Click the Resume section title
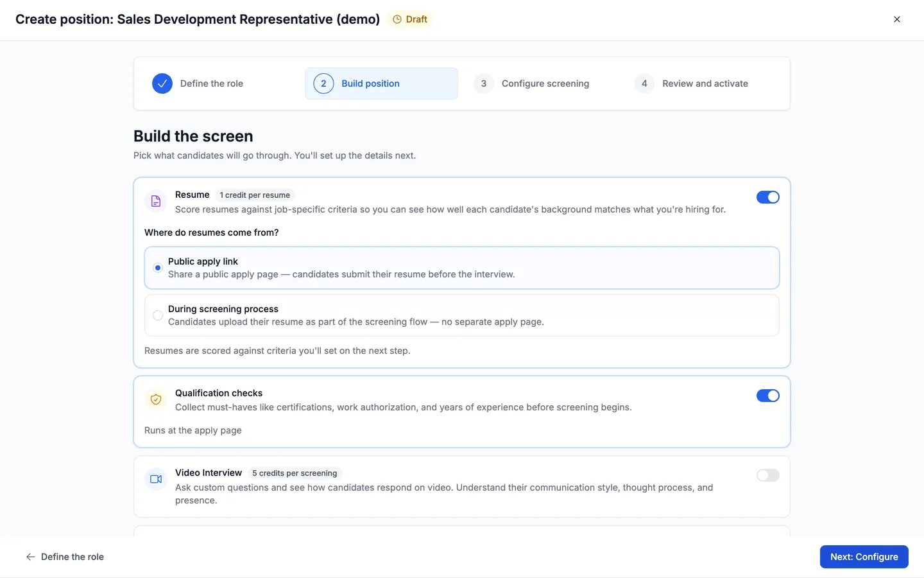924x578 pixels. pyautogui.click(x=193, y=195)
